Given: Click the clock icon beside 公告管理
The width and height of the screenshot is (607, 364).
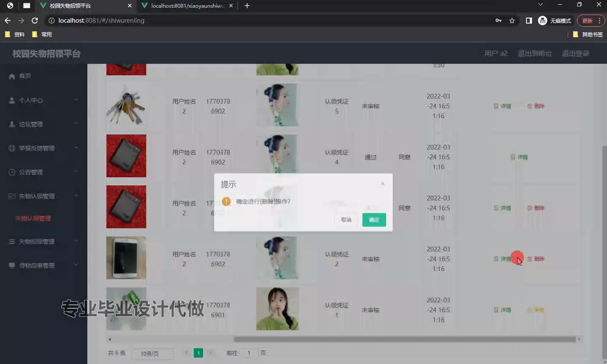Looking at the screenshot, I should (x=12, y=172).
